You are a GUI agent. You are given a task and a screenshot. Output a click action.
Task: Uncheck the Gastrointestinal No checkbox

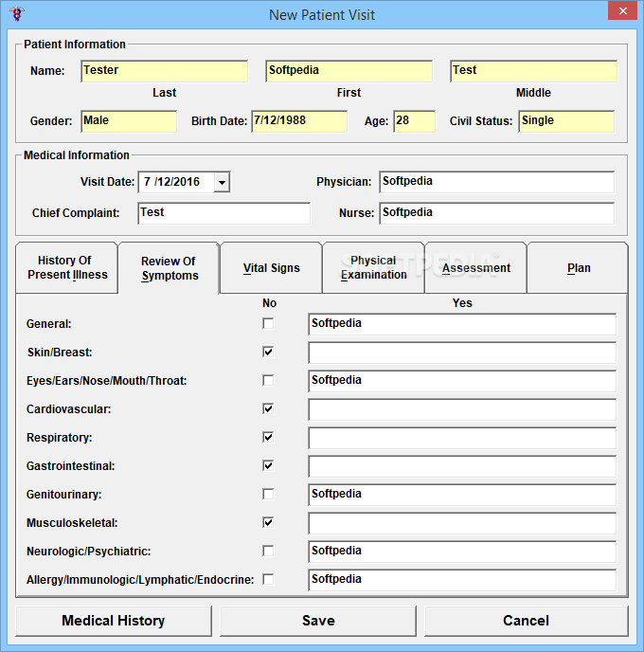268,465
